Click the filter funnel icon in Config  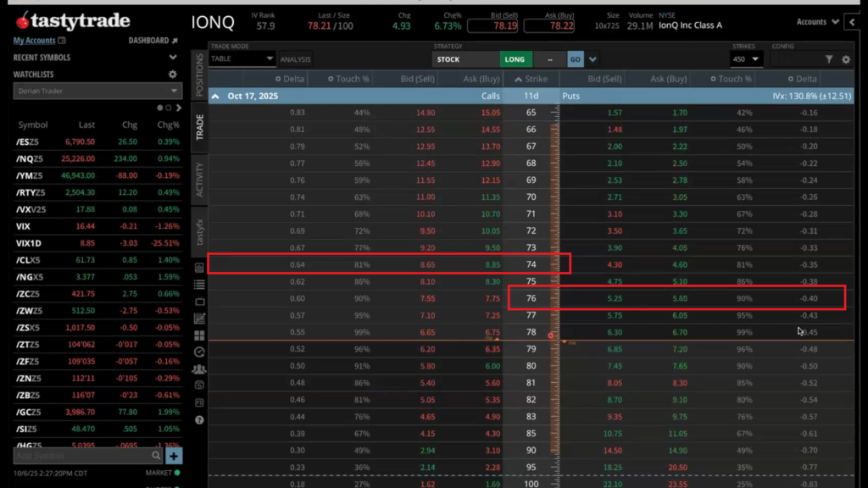(828, 59)
